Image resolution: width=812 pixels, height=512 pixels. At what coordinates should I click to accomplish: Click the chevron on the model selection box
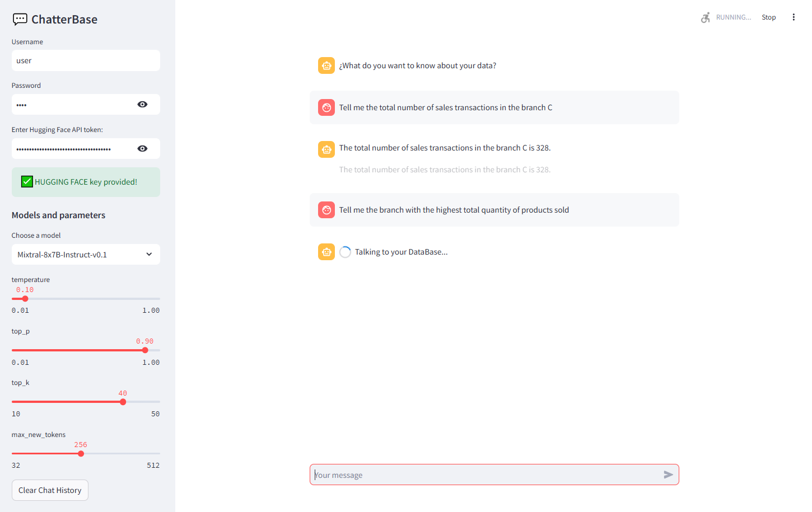click(x=149, y=254)
